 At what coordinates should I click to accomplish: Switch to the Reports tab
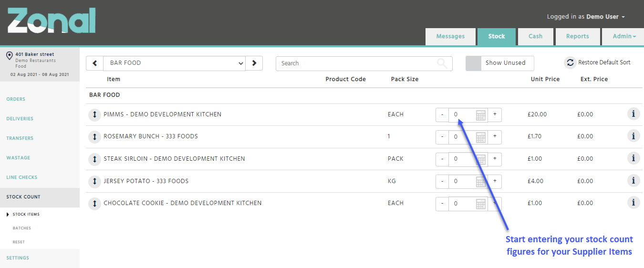click(x=577, y=36)
